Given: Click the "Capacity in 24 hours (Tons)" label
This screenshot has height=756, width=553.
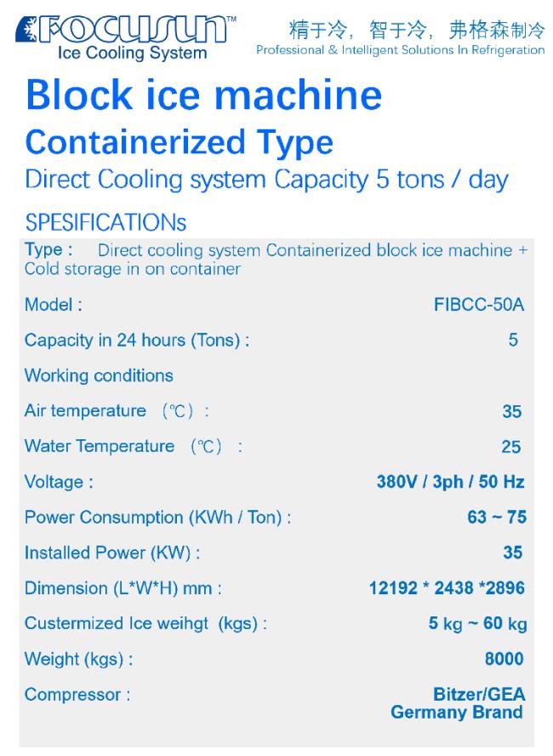Looking at the screenshot, I should 137,341.
